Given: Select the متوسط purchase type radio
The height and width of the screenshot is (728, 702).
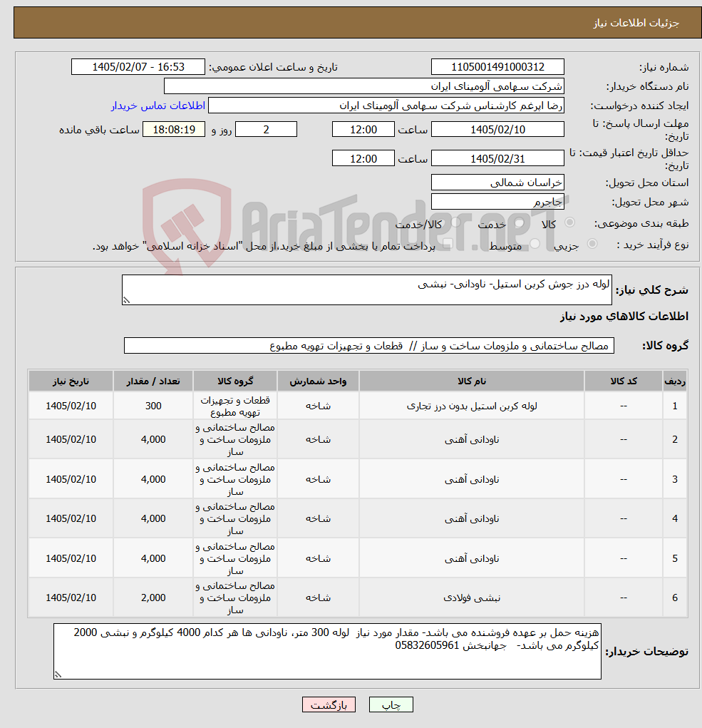Looking at the screenshot, I should coord(535,244).
